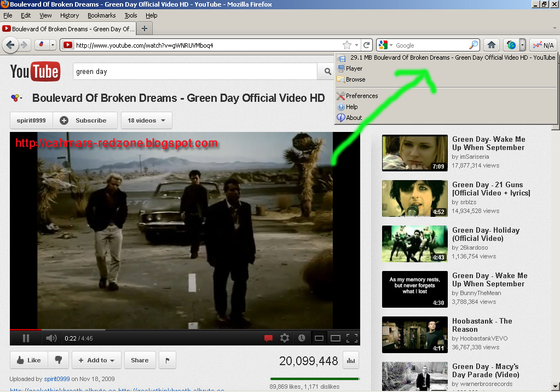This screenshot has width=560, height=392.
Task: Click the toolbar button left of URL
Action: click(42, 45)
